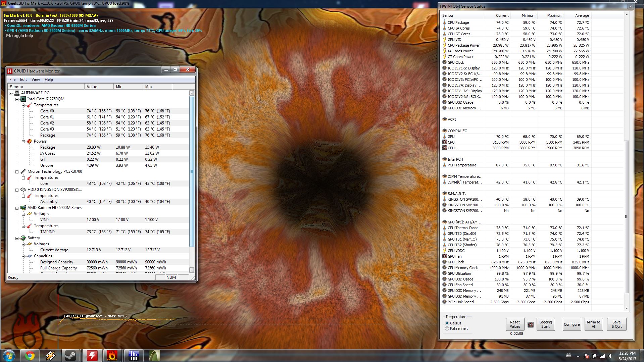
Task: Click the CPU Package thermometer icon in HWiNFO64
Action: tap(444, 22)
